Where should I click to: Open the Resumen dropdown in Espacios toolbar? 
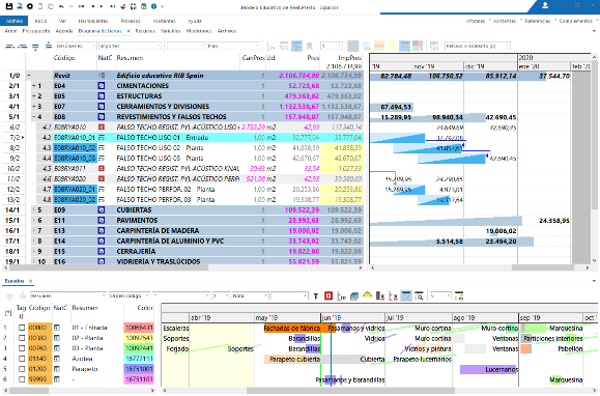(67, 296)
